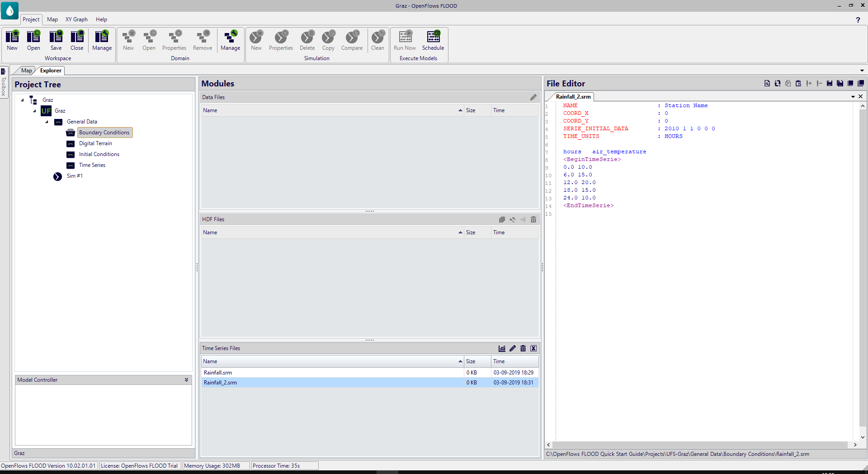Collapse the UF Graz domain node

tap(34, 111)
